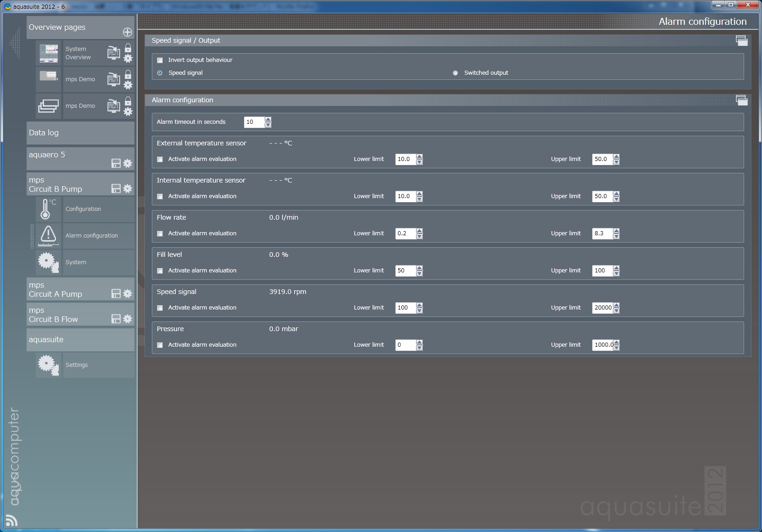Screen dimensions: 762x532
Task: Click the Alarm timeout in seconds field
Action: point(255,122)
